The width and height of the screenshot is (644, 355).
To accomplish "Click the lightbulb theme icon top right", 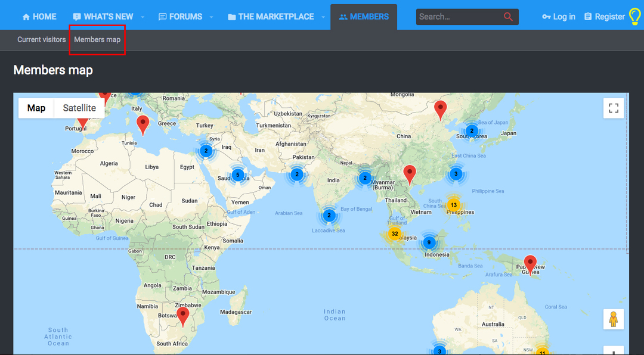I will [x=634, y=17].
